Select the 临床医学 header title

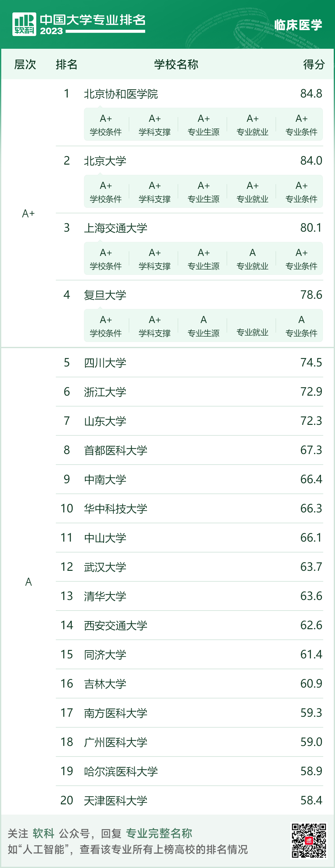(298, 25)
